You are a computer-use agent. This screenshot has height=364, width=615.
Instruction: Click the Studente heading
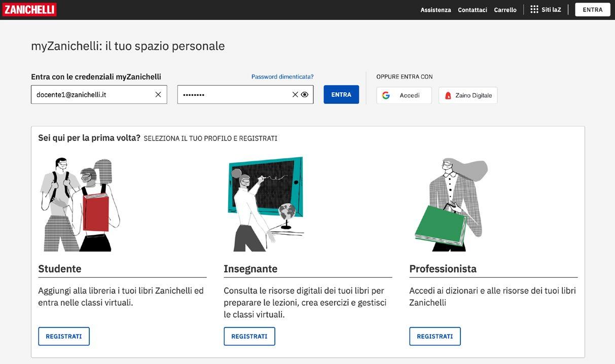pos(60,269)
